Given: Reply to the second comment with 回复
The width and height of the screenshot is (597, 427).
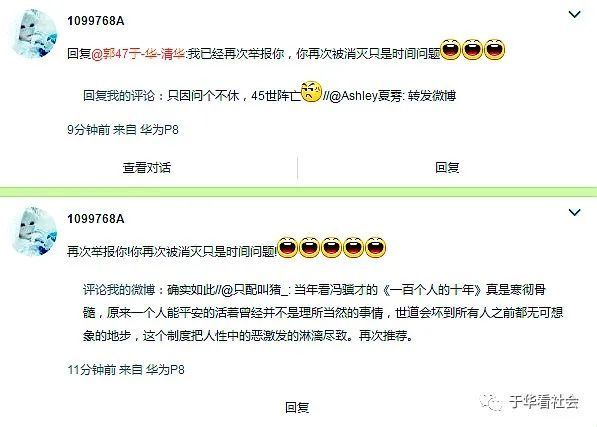Looking at the screenshot, I should tap(297, 407).
